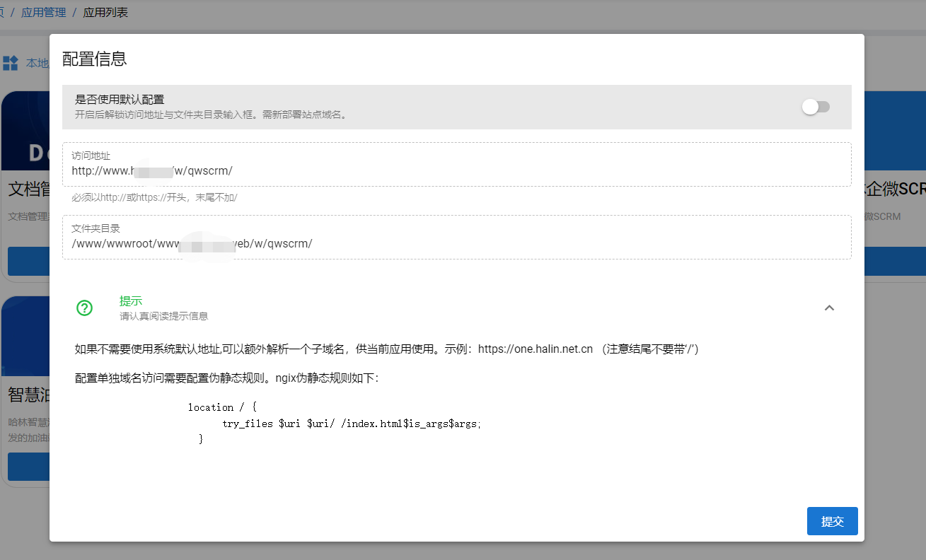Click the 提示 heading text

[x=131, y=301]
